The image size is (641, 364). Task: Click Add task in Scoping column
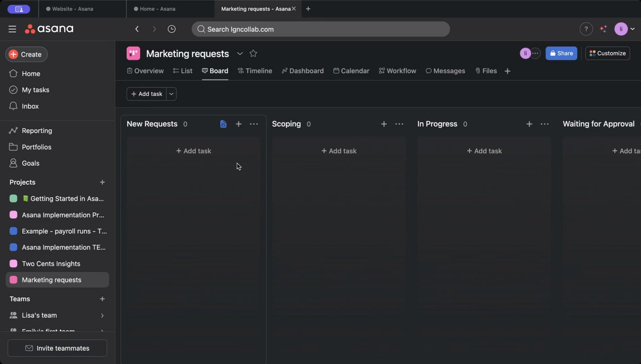(339, 151)
